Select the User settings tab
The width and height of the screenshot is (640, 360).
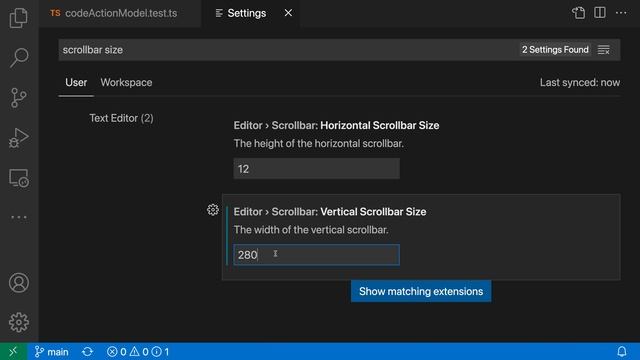click(76, 82)
